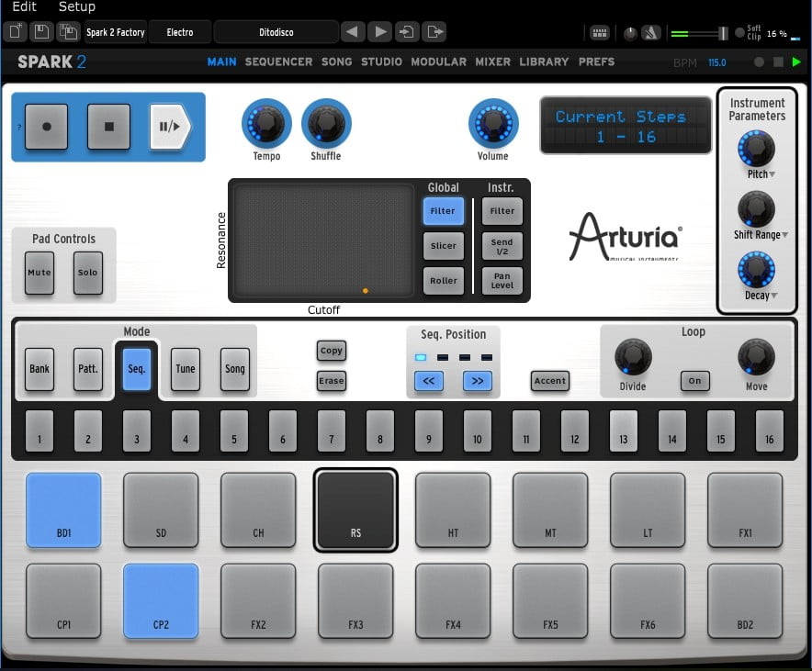
Task: Click the small tempo knob icon in top bar
Action: [630, 34]
